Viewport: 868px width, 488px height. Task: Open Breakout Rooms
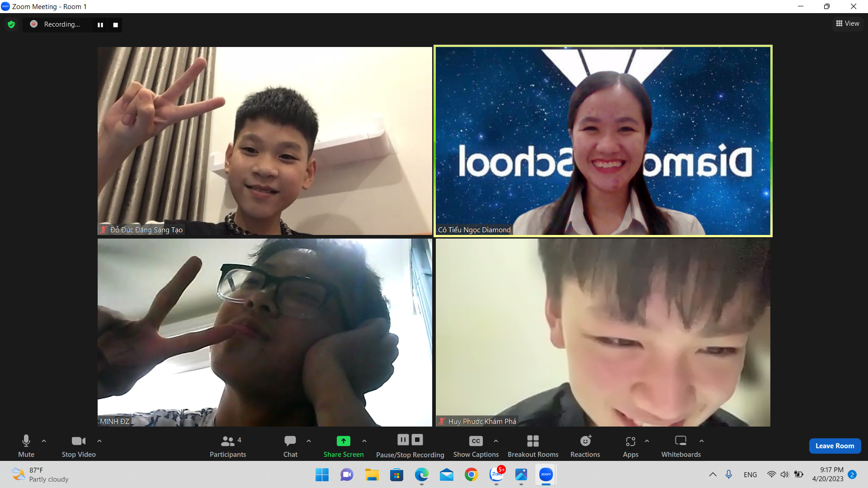click(x=533, y=446)
